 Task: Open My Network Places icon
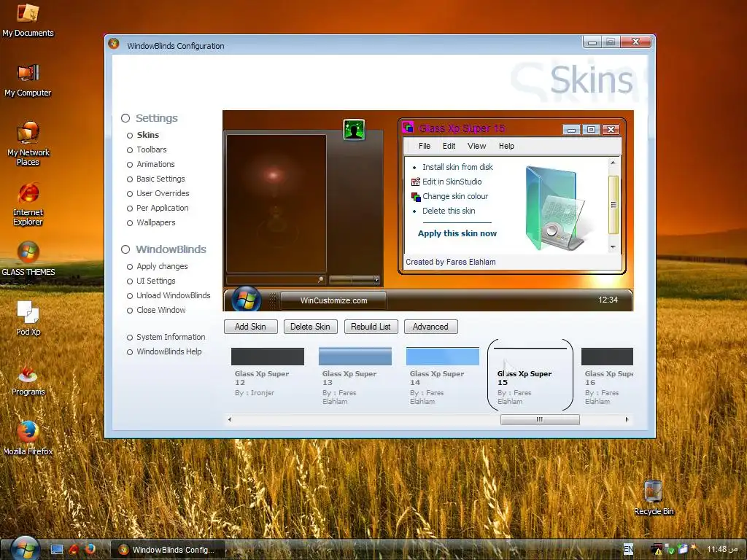(28, 143)
